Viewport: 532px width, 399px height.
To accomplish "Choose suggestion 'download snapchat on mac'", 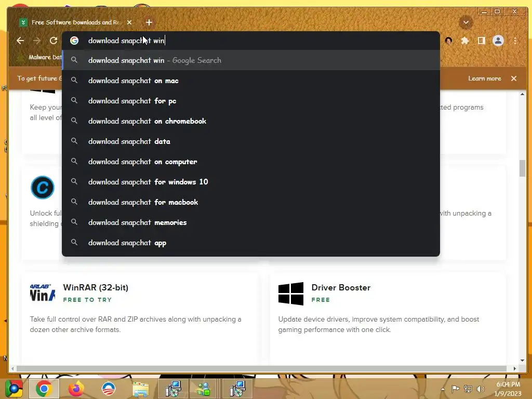I will pyautogui.click(x=251, y=81).
